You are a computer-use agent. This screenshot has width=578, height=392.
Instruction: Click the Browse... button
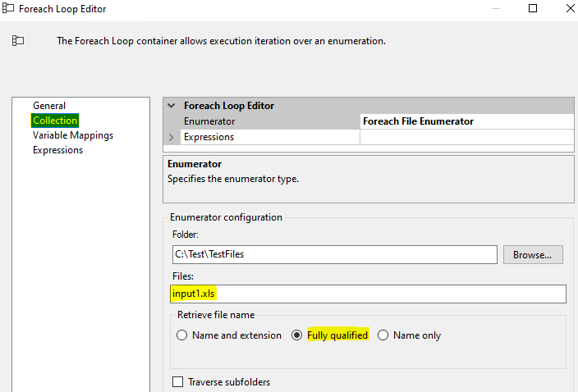(x=533, y=254)
